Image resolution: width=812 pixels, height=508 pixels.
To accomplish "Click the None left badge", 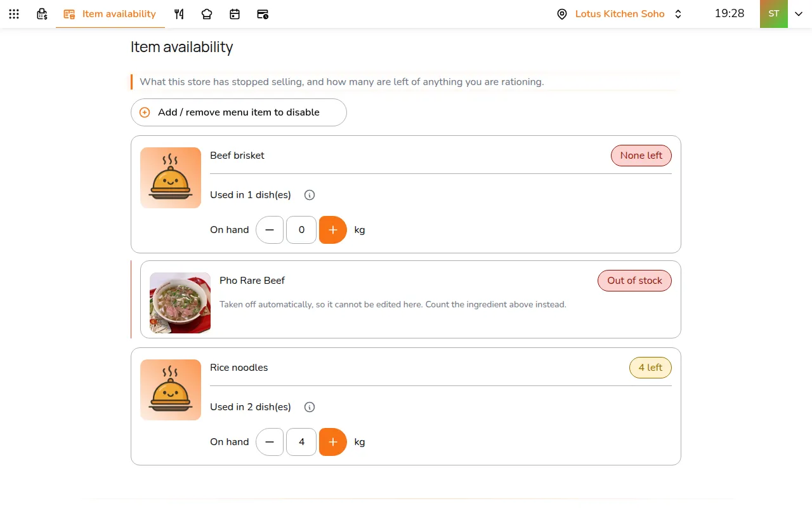I will coord(641,156).
